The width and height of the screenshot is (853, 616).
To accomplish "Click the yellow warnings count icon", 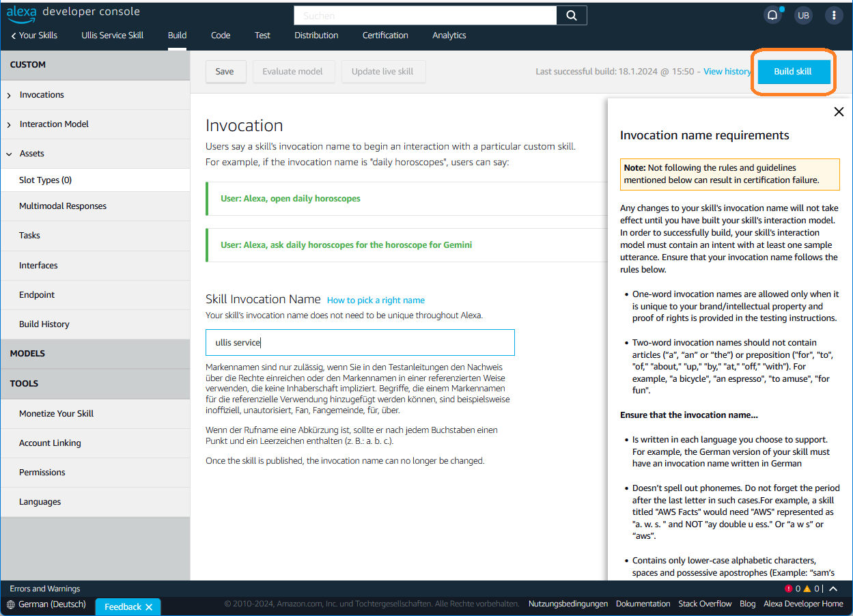I will pyautogui.click(x=807, y=589).
